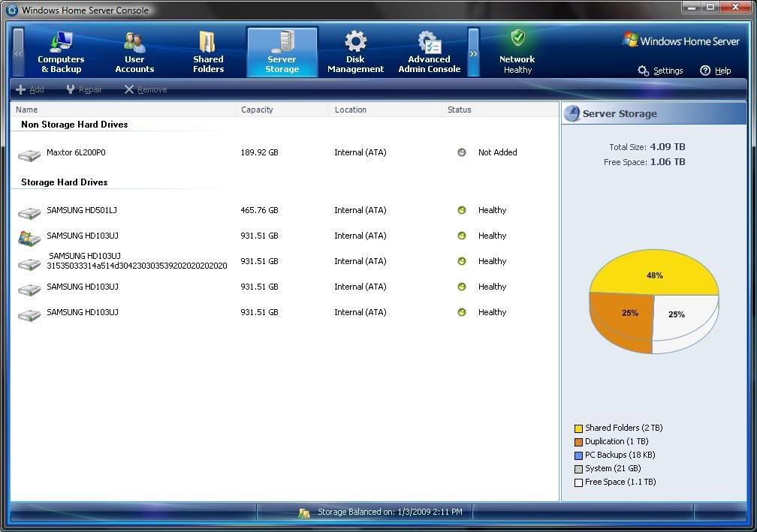
Task: Click the Network Healthy shield icon
Action: coord(517,38)
